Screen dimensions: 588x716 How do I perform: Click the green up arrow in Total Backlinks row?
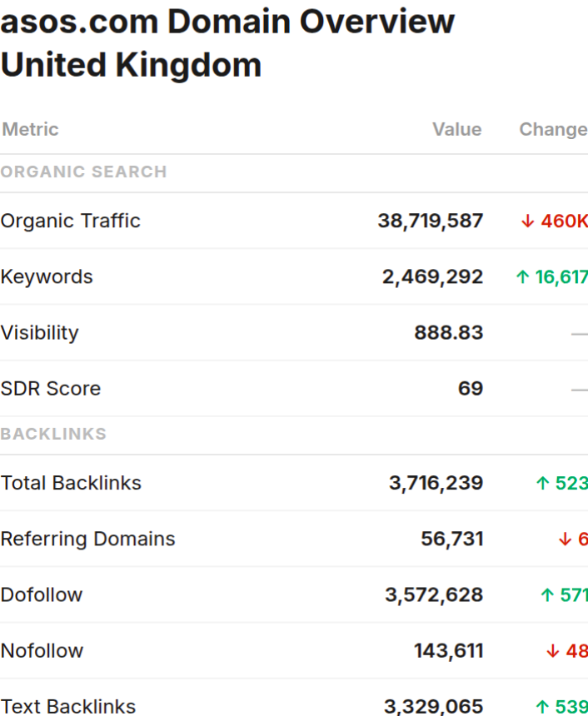pos(543,484)
